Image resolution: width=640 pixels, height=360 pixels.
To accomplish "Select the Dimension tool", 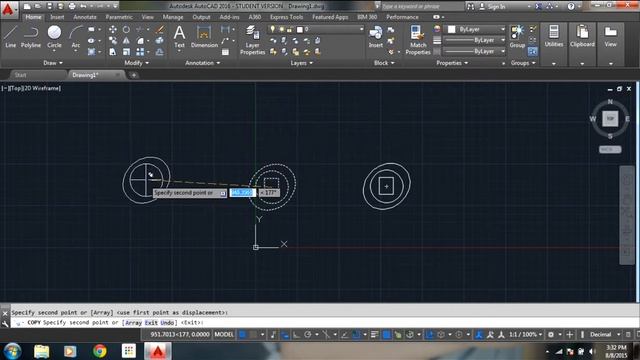I will pos(204,37).
